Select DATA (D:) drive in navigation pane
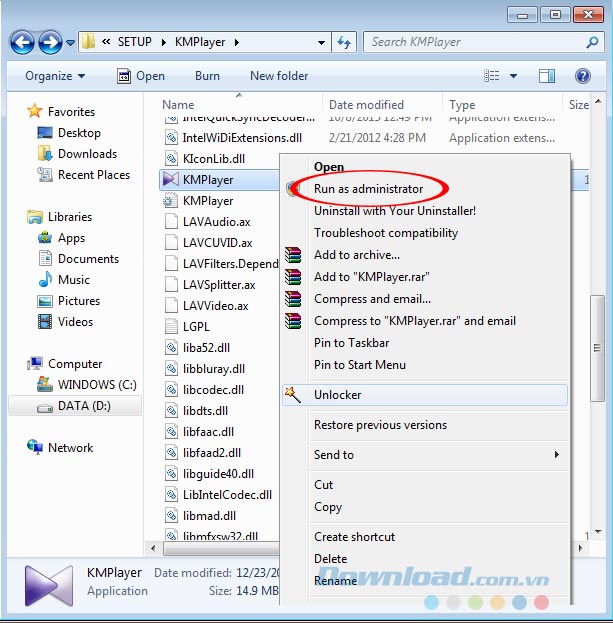 [x=87, y=406]
